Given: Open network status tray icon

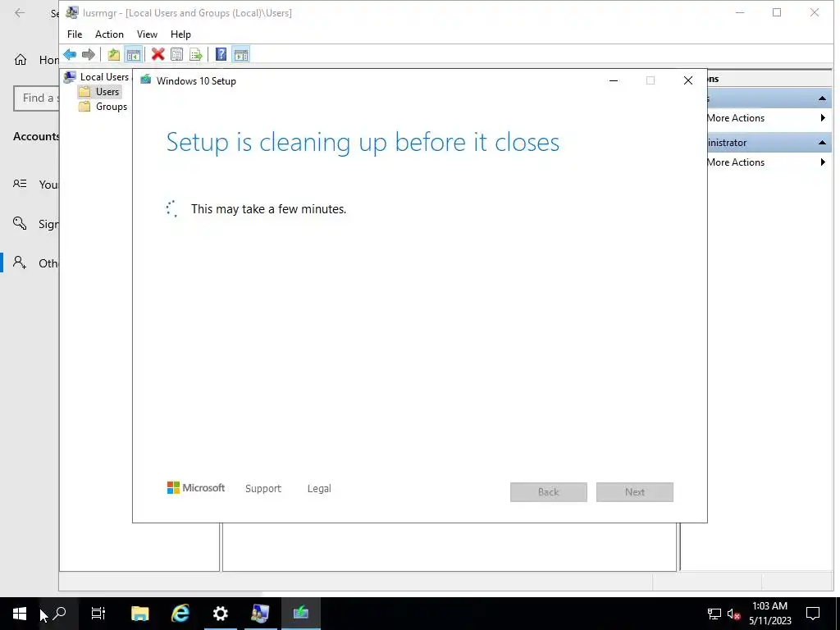Looking at the screenshot, I should click(x=714, y=614).
